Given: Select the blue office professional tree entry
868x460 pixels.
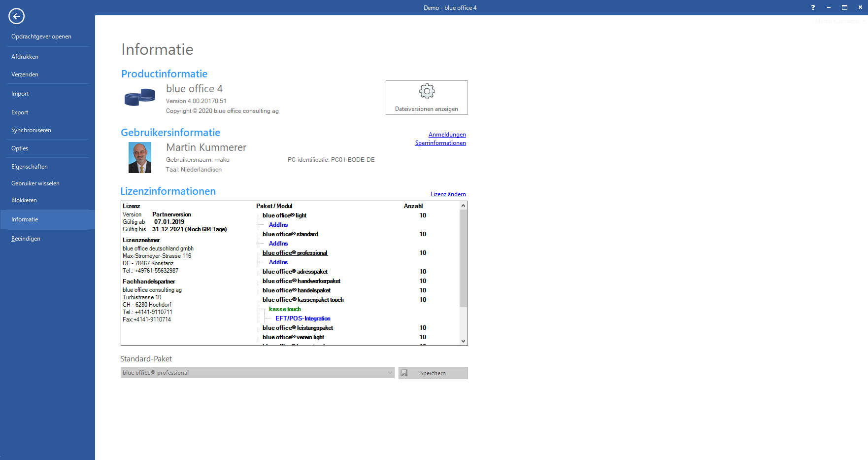Looking at the screenshot, I should pyautogui.click(x=295, y=253).
